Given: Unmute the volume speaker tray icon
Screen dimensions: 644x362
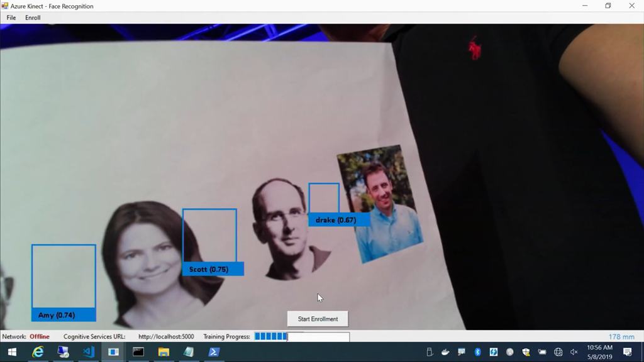Looking at the screenshot, I should [x=574, y=352].
